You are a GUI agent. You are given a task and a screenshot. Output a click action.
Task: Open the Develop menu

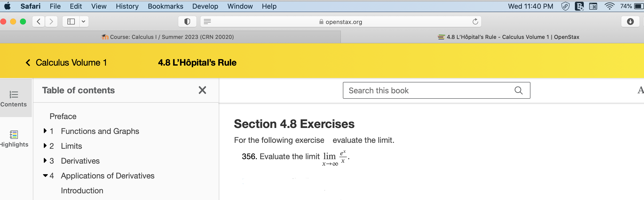(205, 6)
